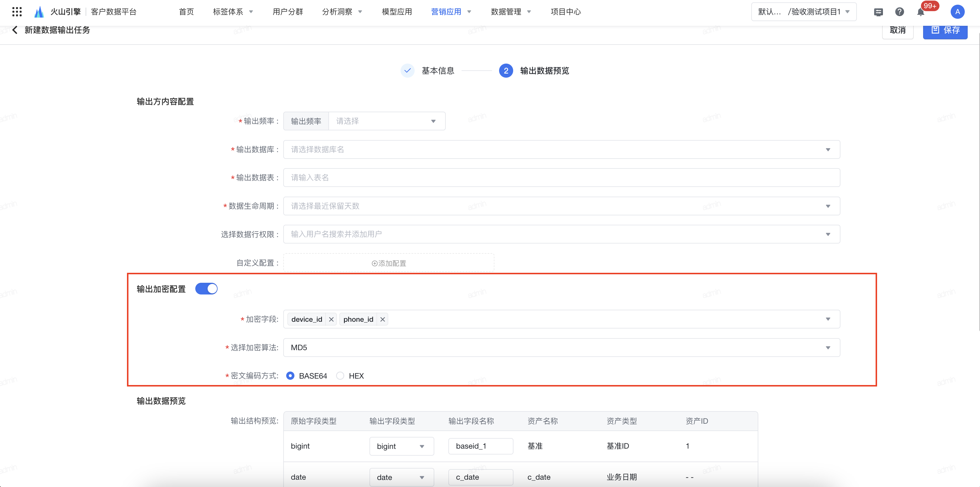Remove the phone_id tag

coord(383,319)
